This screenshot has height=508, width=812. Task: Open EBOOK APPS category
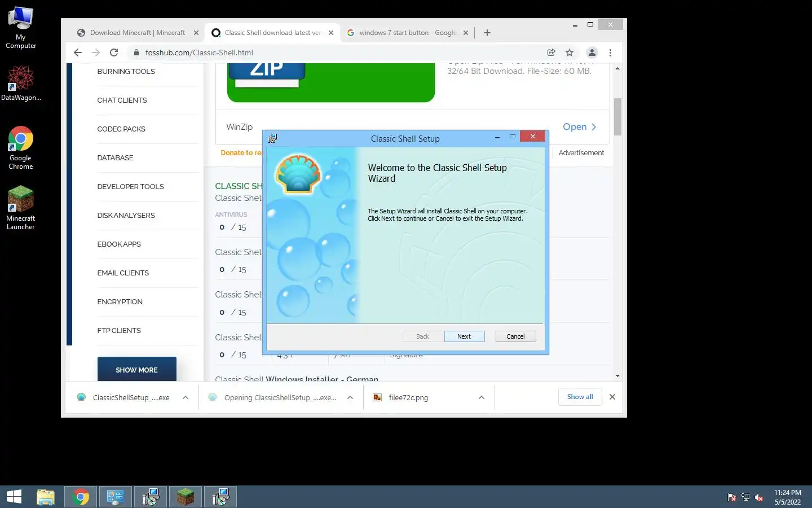coord(119,244)
